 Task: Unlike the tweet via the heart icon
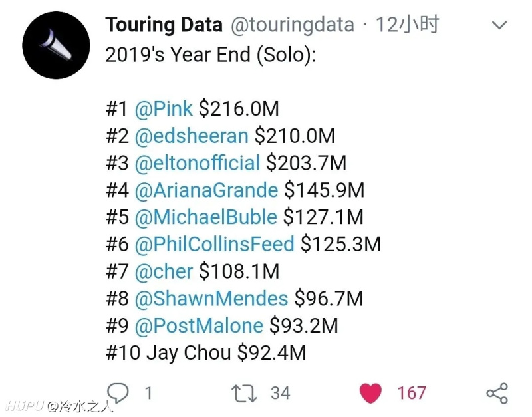point(370,393)
